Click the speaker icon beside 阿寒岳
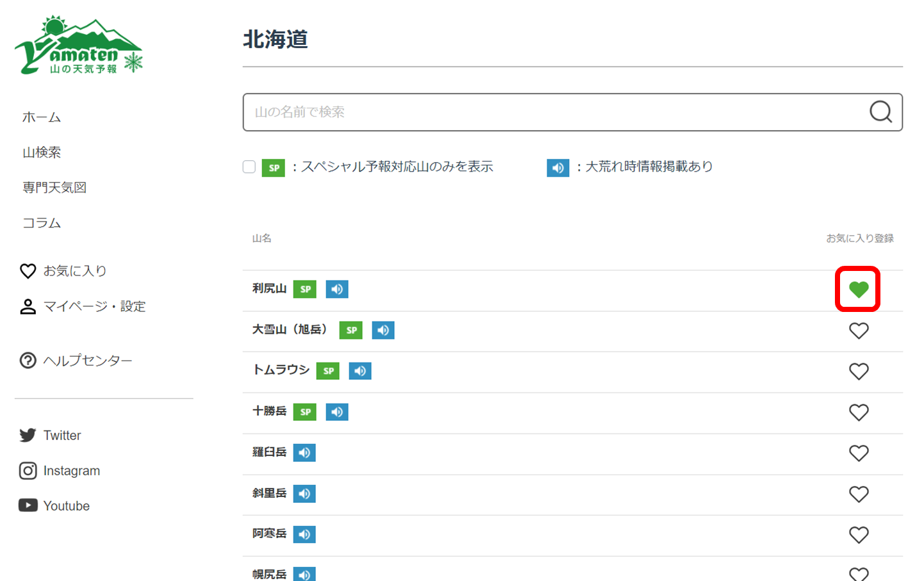Image resolution: width=924 pixels, height=581 pixels. 304,534
